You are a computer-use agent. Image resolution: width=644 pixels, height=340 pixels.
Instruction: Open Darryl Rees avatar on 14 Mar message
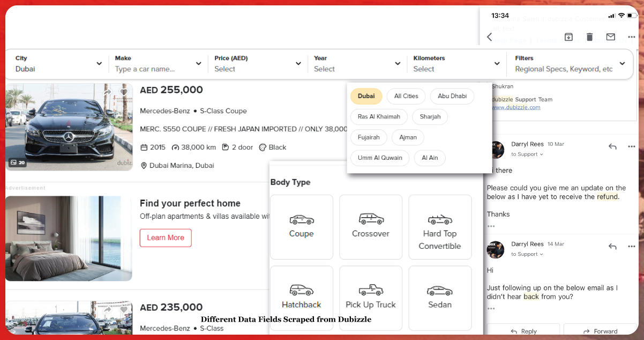tap(496, 249)
